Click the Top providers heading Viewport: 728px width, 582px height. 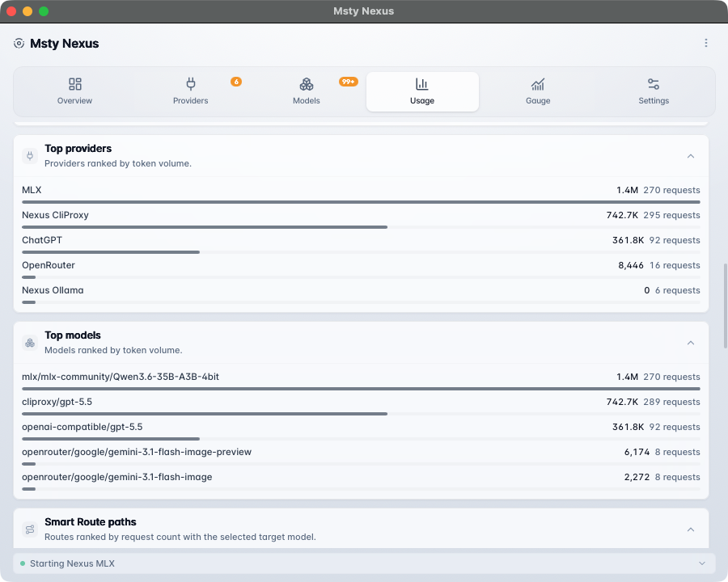point(78,149)
